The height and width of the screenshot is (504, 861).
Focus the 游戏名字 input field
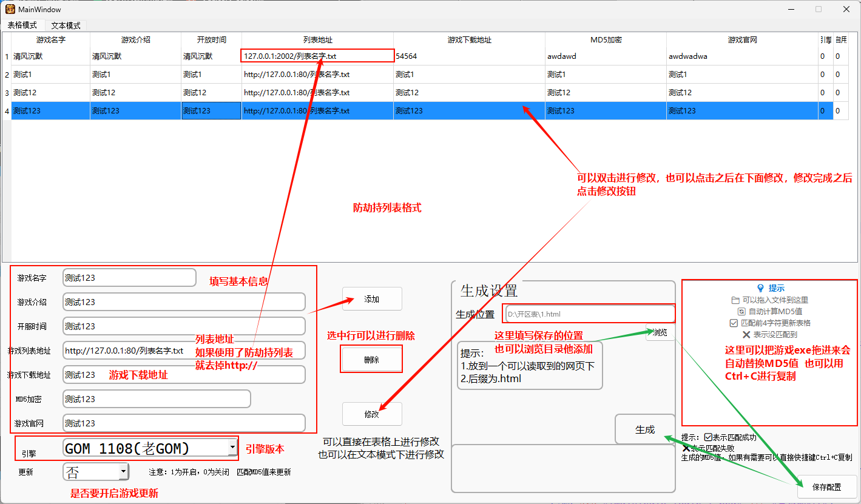(129, 278)
